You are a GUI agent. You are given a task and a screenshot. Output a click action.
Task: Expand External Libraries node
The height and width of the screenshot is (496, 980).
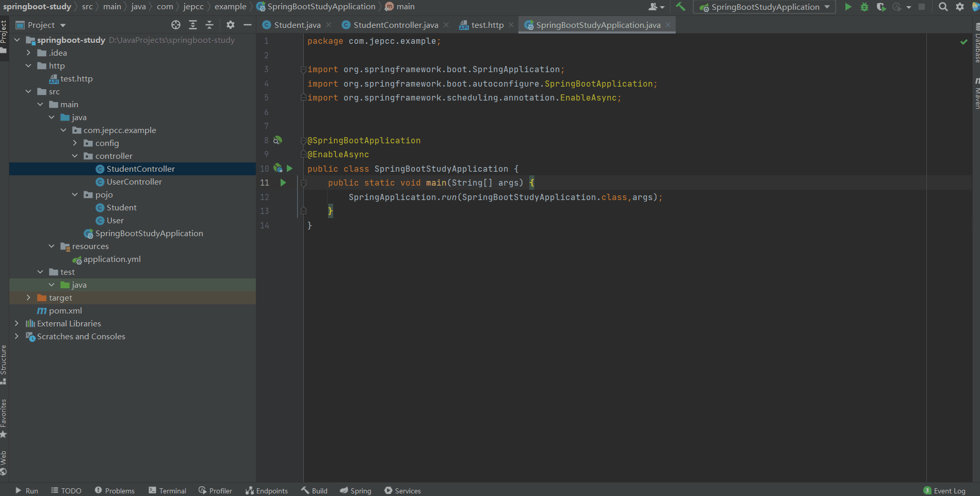point(17,323)
